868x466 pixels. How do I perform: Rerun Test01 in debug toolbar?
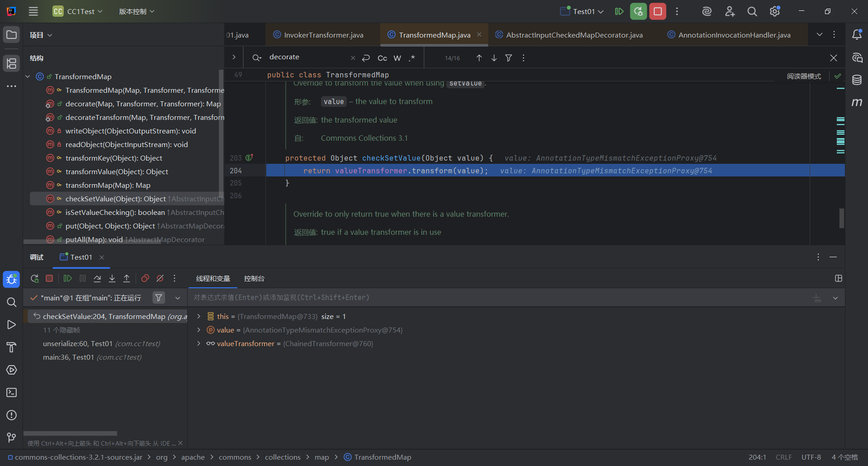click(x=34, y=278)
